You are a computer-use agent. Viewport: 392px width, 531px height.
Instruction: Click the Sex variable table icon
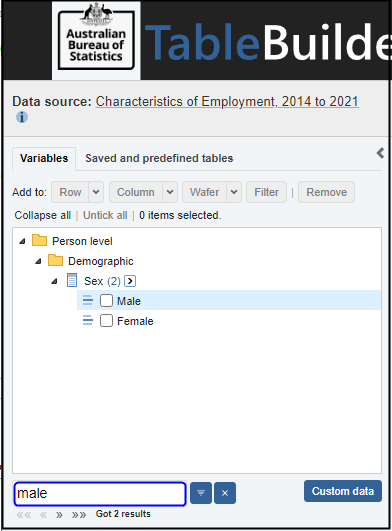point(72,280)
